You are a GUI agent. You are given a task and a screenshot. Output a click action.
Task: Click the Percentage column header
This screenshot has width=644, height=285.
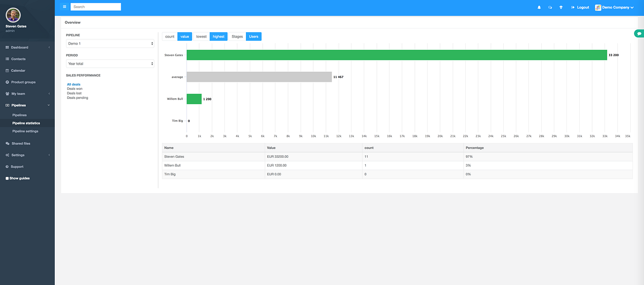tap(548, 148)
